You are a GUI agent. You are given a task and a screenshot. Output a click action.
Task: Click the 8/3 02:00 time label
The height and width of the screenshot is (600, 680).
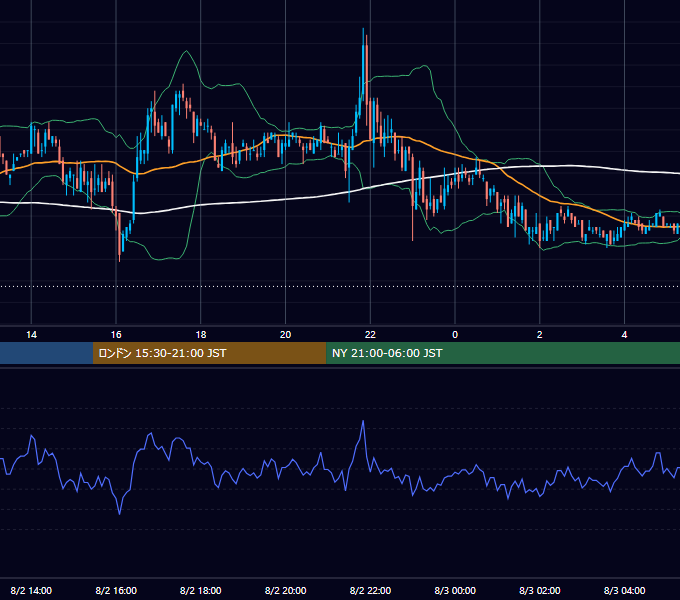coord(539,590)
